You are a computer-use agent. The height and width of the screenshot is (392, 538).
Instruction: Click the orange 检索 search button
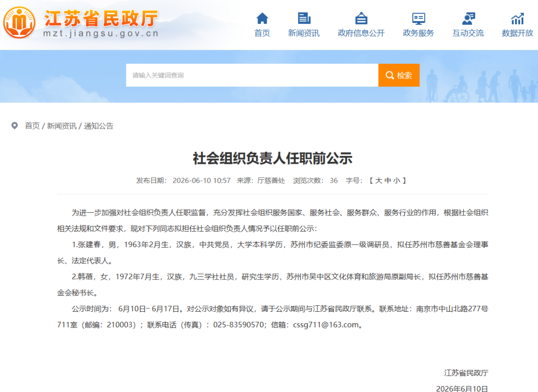click(399, 75)
